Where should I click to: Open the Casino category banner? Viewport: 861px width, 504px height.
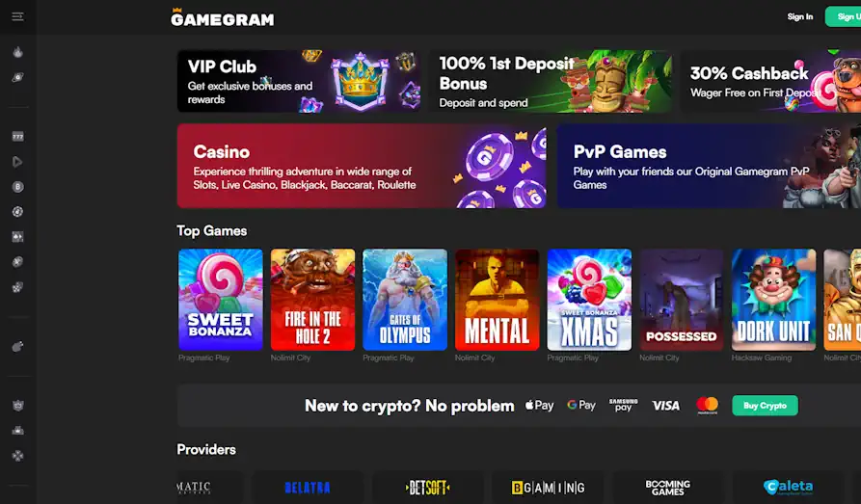(x=362, y=166)
